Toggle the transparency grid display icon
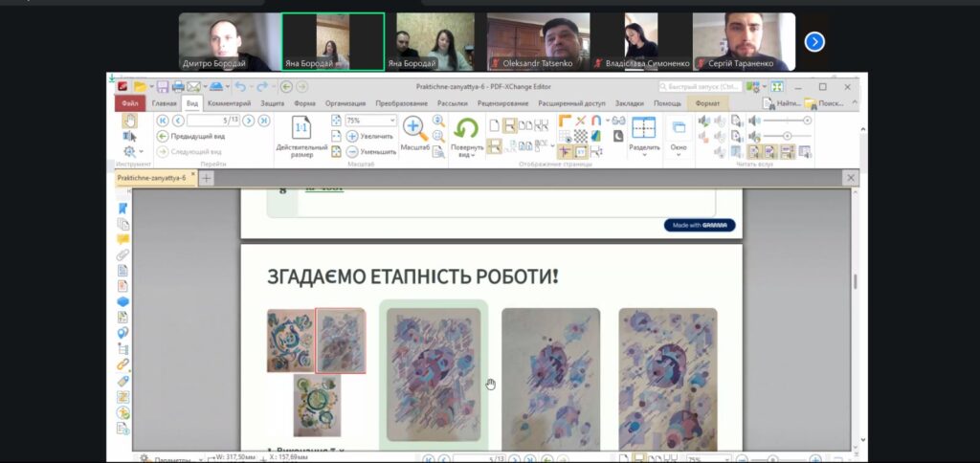Screen dimensions: 980x463 coord(579,136)
